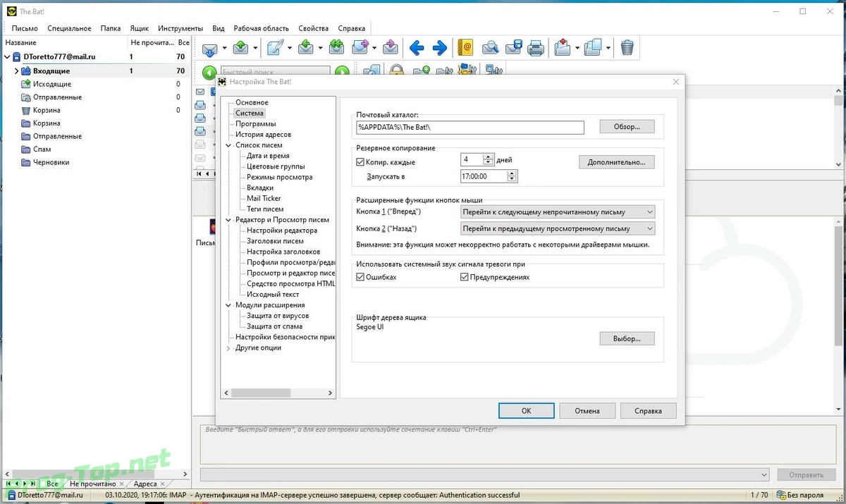The height and width of the screenshot is (504, 846).
Task: Toggle the Предупреждениях checkbox
Action: pos(465,277)
